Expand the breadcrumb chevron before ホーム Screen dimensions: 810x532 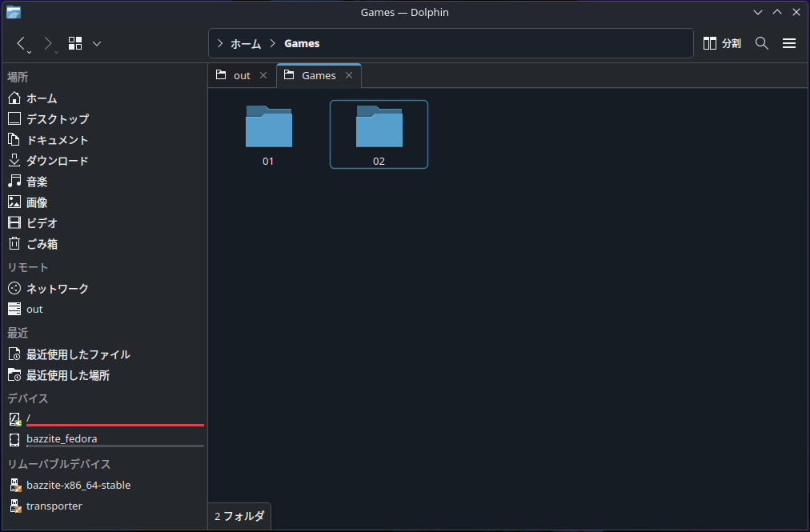click(219, 43)
